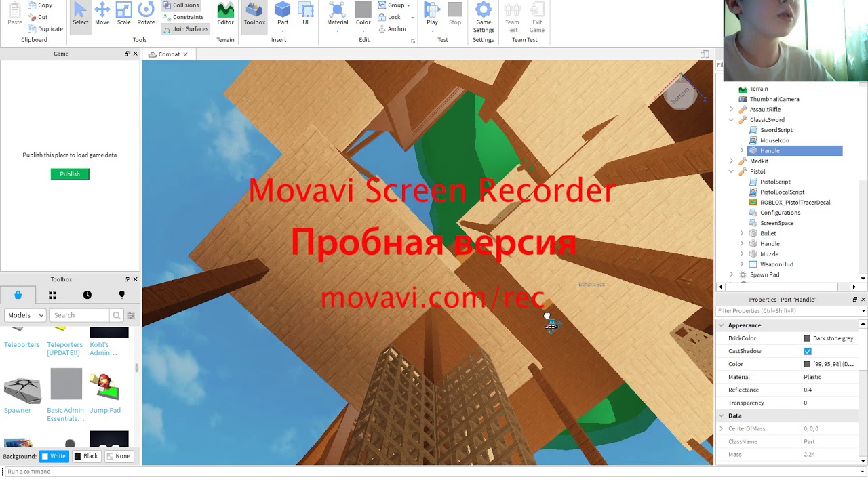868x488 pixels.
Task: Activate the Move tool
Action: pyautogui.click(x=102, y=14)
